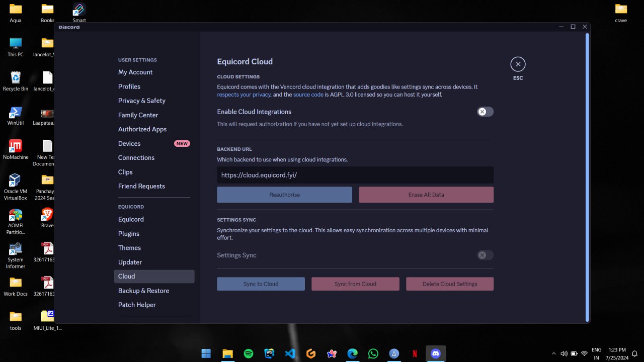Select the WinUtil desktop shortcut
Screen dimensions: 644x362
click(16, 115)
